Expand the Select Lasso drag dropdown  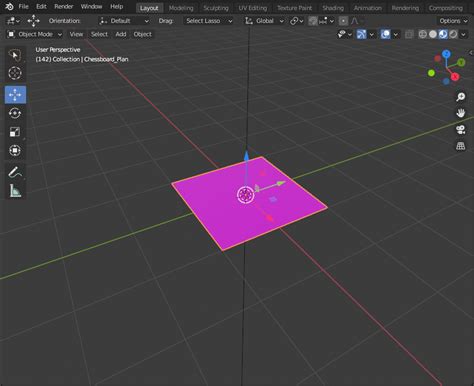click(209, 21)
